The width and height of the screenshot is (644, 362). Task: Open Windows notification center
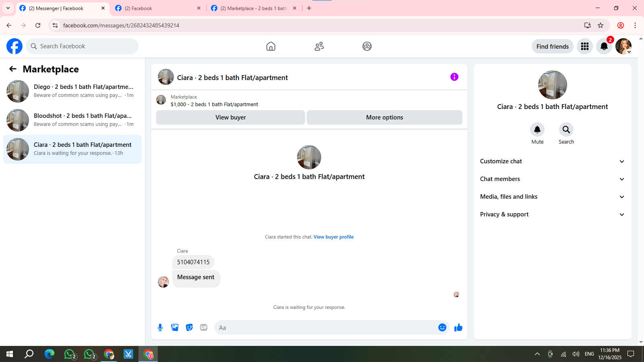tap(631, 354)
